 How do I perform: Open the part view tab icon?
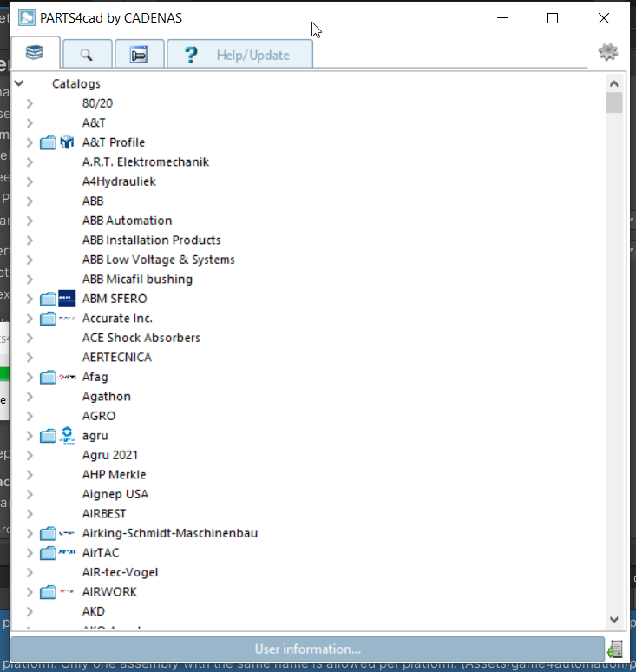tap(139, 55)
